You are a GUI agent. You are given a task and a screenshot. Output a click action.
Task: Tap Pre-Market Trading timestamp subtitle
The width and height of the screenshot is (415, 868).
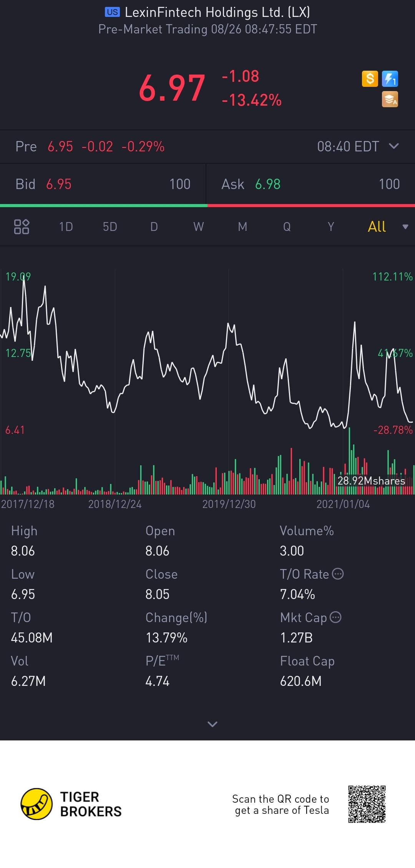tap(207, 29)
